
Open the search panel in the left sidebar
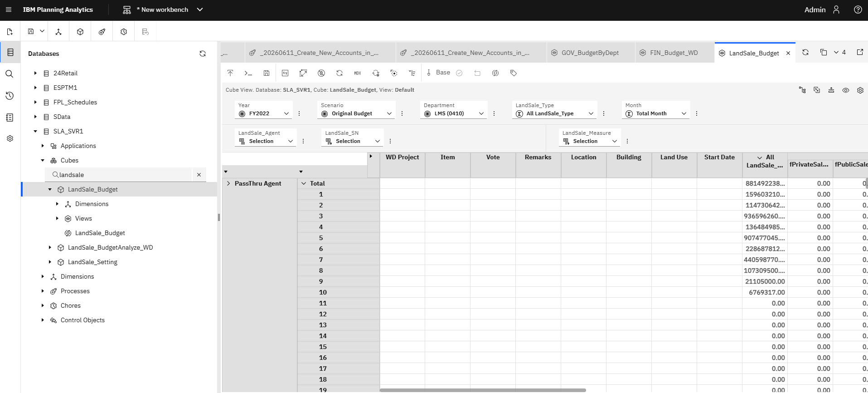click(10, 74)
